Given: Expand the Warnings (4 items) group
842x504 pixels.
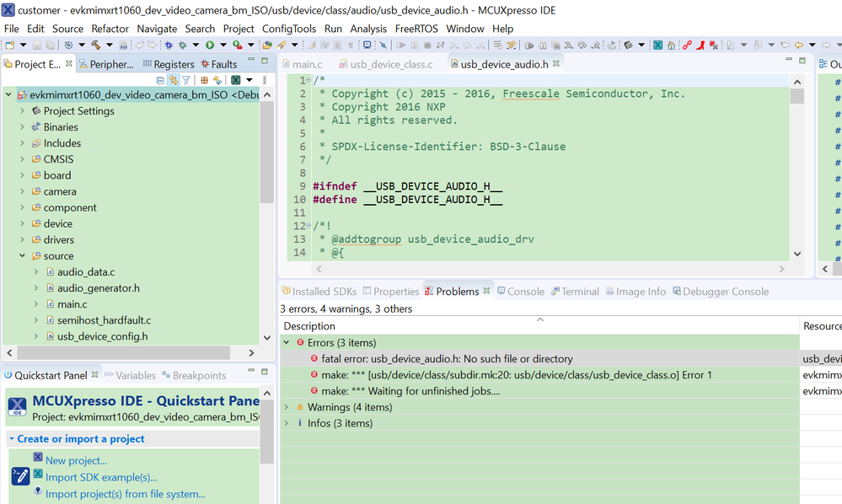Looking at the screenshot, I should tap(287, 407).
